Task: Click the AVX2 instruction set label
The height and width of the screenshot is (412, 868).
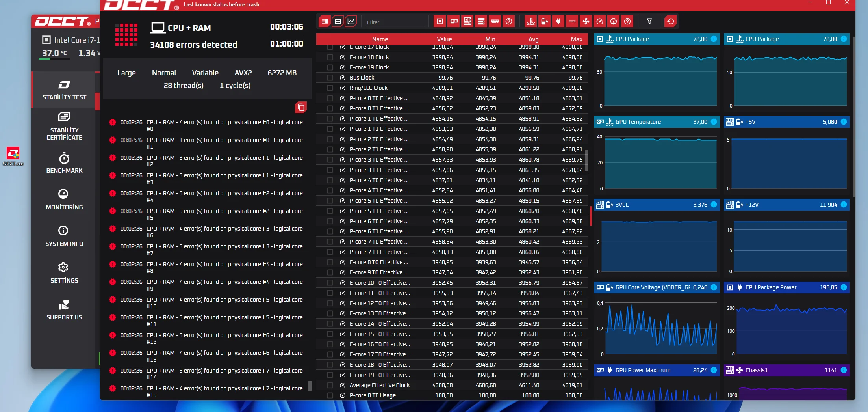Action: tap(243, 73)
